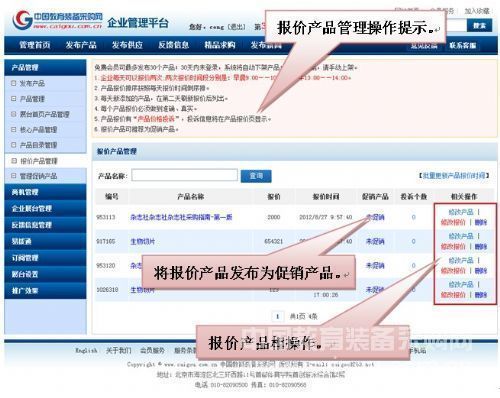Select sidebar item 发布产品
This screenshot has width=500, height=398.
[32, 83]
